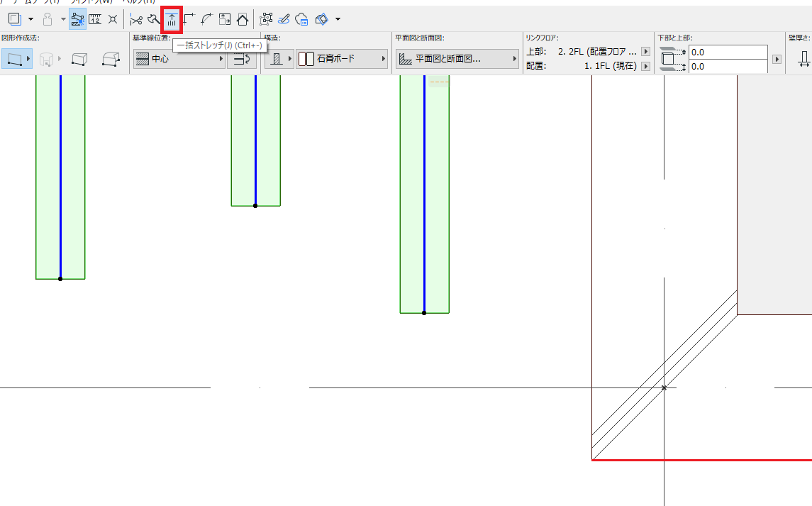Click the Trim hatchet icon
The width and height of the screenshot is (812, 506).
153,20
